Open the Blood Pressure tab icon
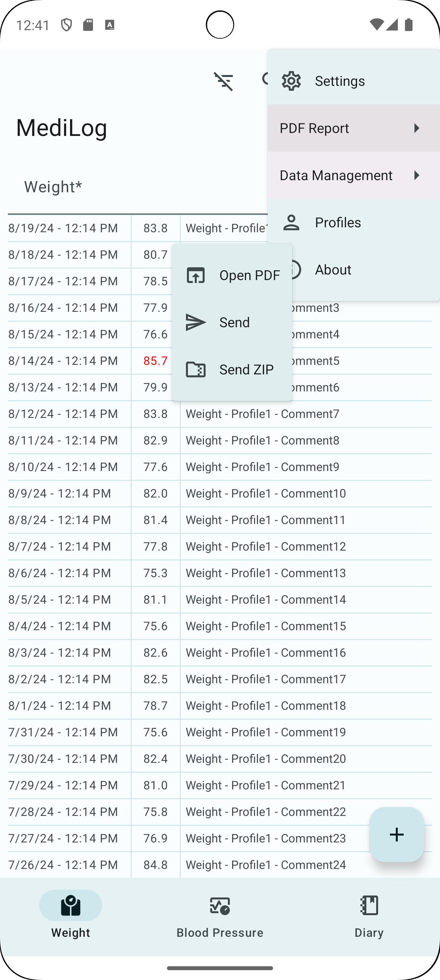Screen dimensions: 440x980 [x=220, y=906]
